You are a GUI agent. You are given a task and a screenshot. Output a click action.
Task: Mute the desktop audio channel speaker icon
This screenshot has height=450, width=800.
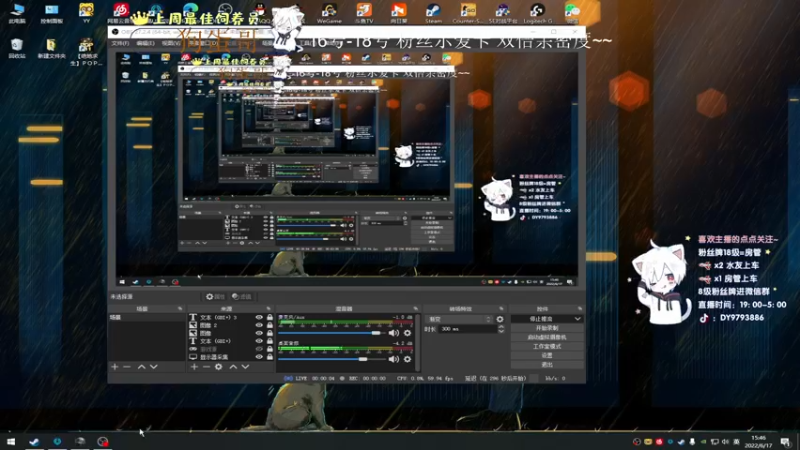pos(394,359)
